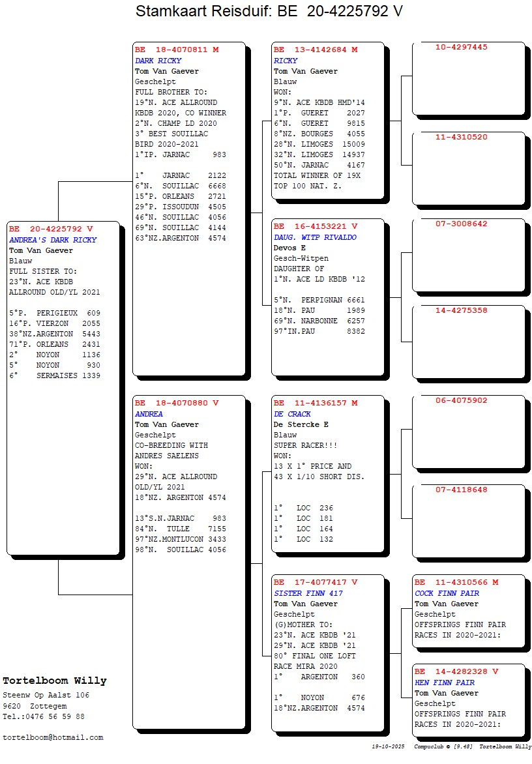Screen dimensions: 532x764
Task: Click ring number BE 18-4070811 M
Action: click(177, 50)
